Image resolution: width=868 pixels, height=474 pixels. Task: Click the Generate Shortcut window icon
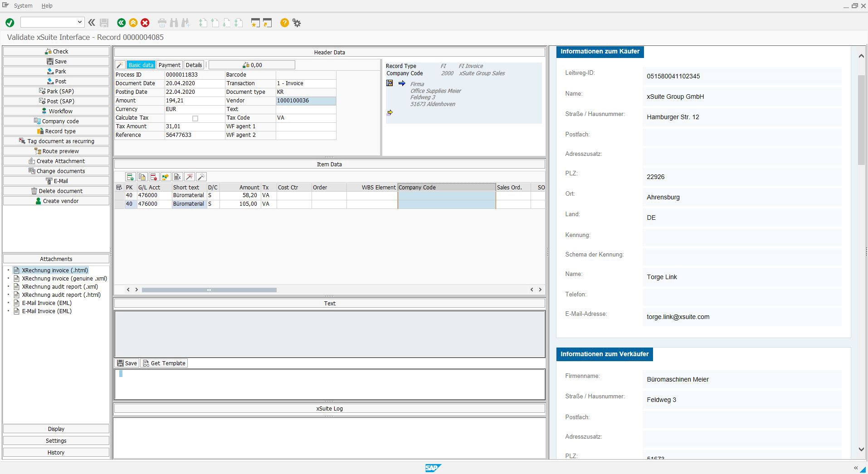click(267, 23)
